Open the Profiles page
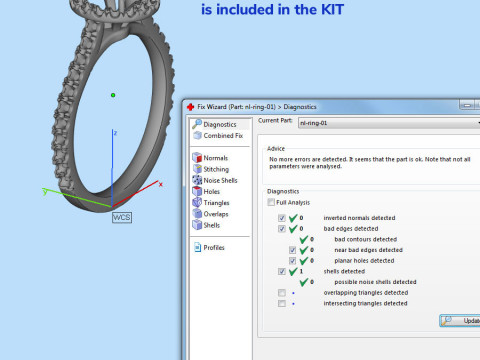 214,248
